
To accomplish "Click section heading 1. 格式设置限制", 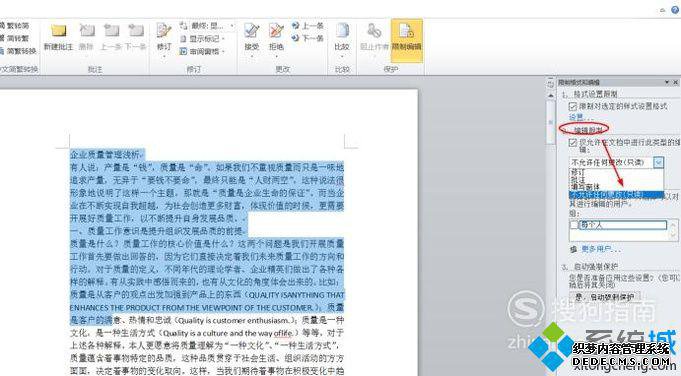I will coord(589,94).
